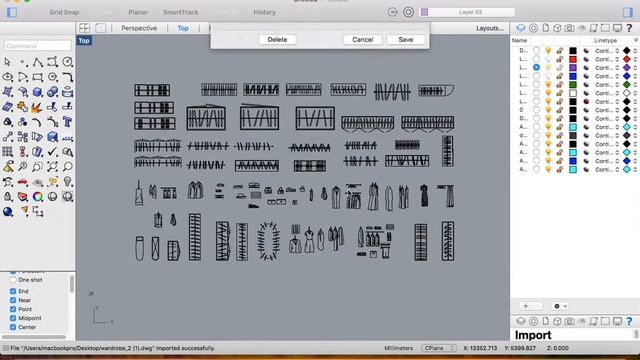Click the Explode tool icon

[38, 107]
